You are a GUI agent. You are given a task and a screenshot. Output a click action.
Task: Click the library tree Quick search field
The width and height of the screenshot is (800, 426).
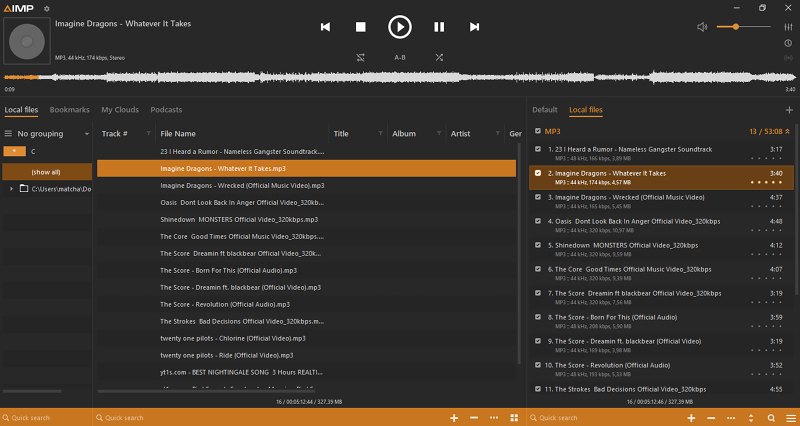pos(46,418)
